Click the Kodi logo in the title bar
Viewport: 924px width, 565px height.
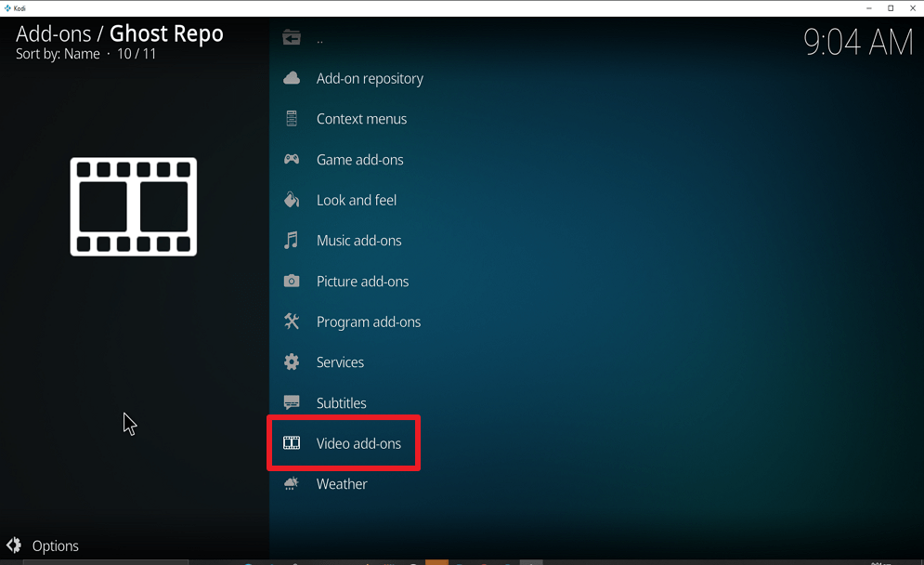(7, 8)
